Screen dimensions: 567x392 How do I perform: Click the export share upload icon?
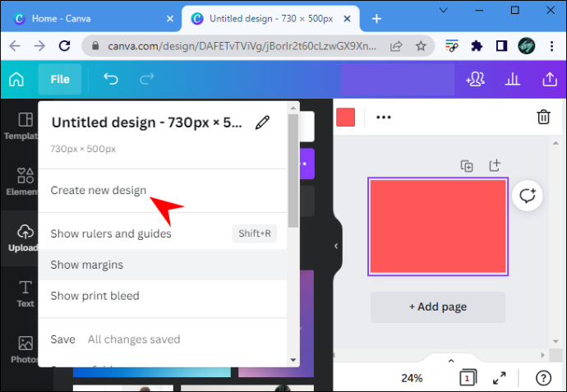[550, 79]
